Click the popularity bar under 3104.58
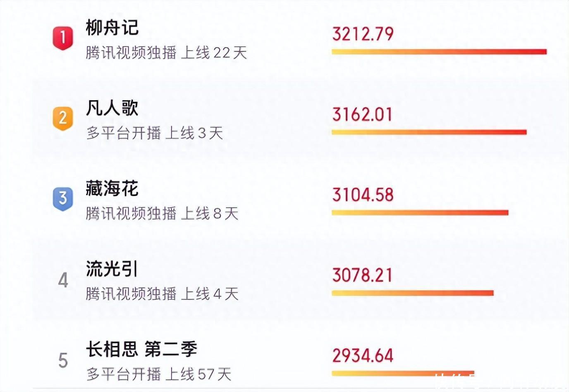 coord(420,213)
